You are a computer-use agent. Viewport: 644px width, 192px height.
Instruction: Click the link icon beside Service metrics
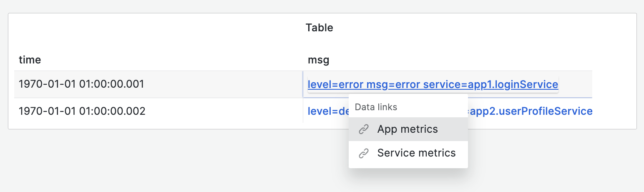(364, 153)
